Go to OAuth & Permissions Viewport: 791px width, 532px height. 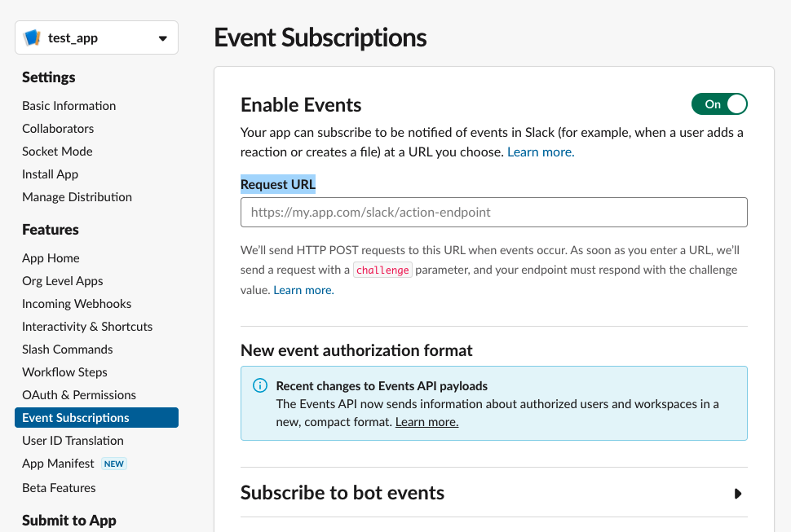pyautogui.click(x=79, y=395)
